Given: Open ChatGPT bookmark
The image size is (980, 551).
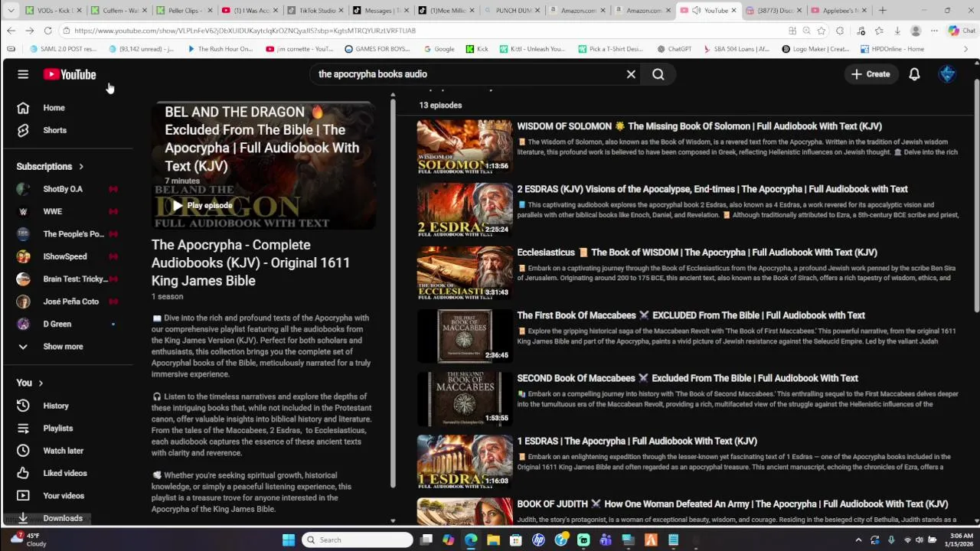Looking at the screenshot, I should tap(674, 49).
